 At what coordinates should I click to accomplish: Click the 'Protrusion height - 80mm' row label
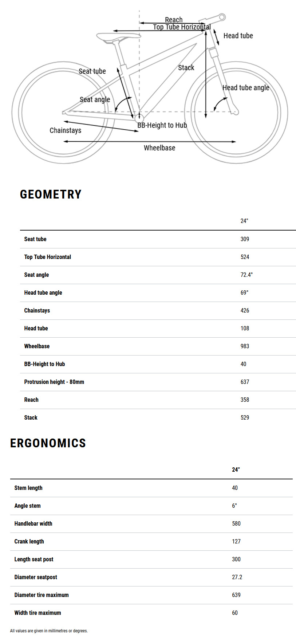[54, 382]
